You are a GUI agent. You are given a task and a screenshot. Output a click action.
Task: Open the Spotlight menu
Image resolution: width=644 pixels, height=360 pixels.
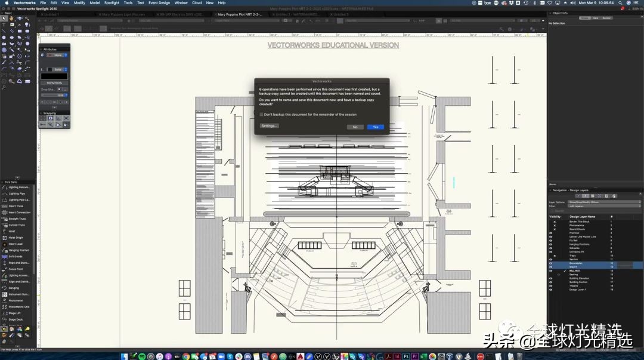(112, 3)
